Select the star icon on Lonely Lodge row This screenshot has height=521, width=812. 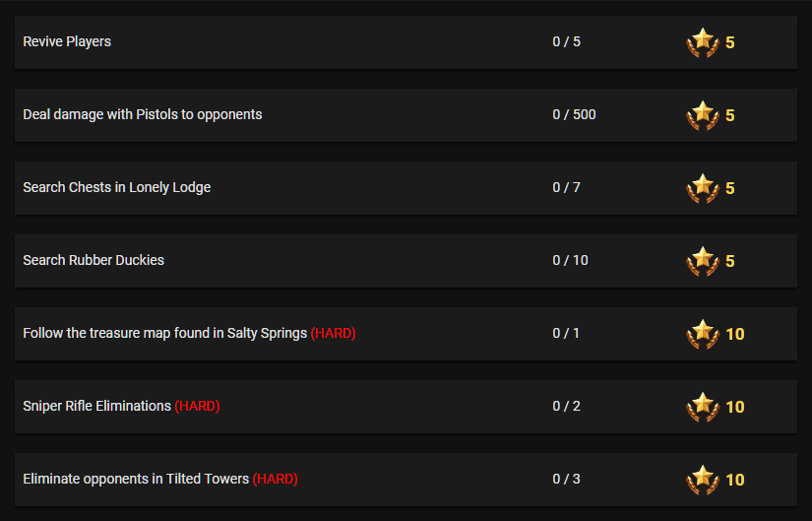point(703,188)
